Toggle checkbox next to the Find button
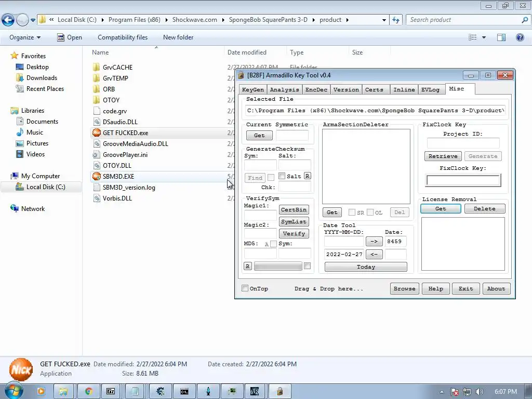This screenshot has width=532, height=399. (x=271, y=178)
